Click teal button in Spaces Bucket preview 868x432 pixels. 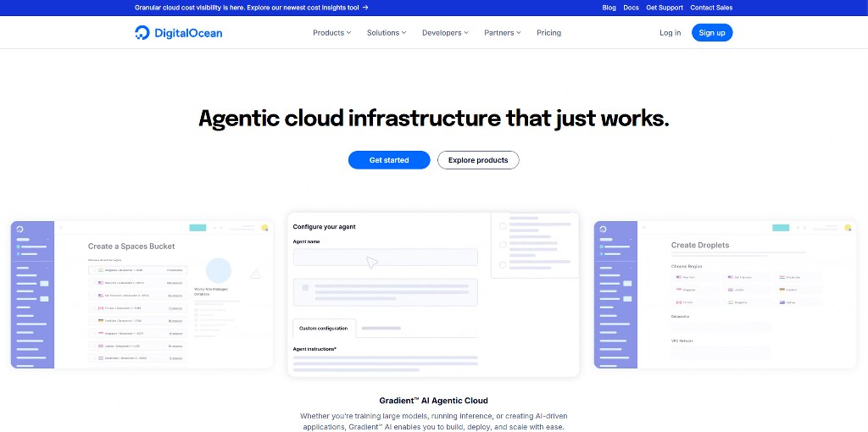click(x=198, y=227)
